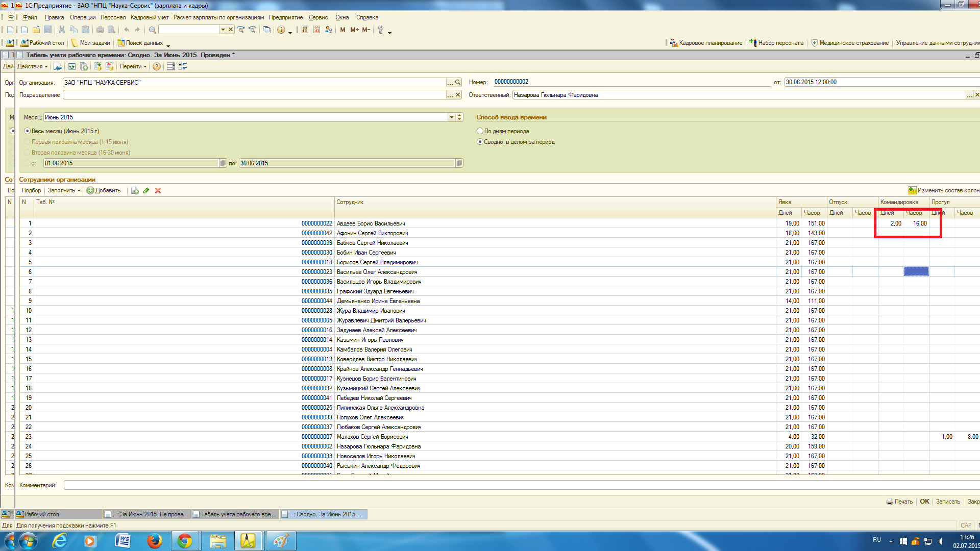Click the save diskette icon in toolbar
Screen dimensions: 980x551
[x=48, y=30]
